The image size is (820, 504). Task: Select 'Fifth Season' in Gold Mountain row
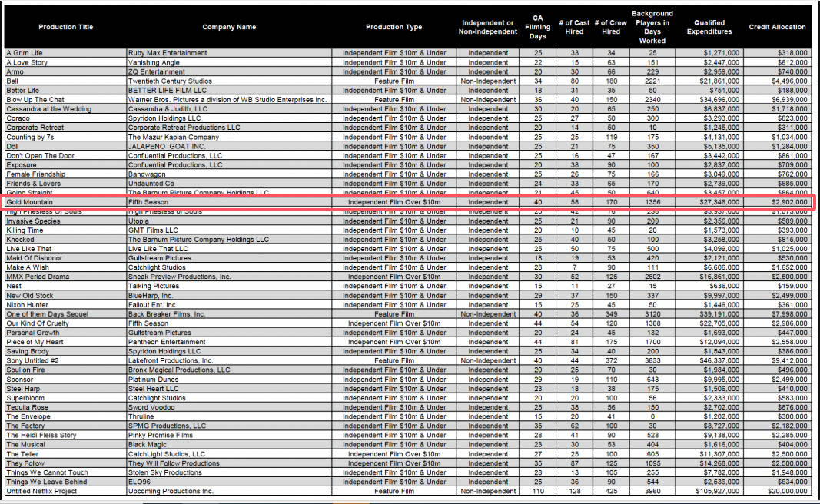(229, 202)
